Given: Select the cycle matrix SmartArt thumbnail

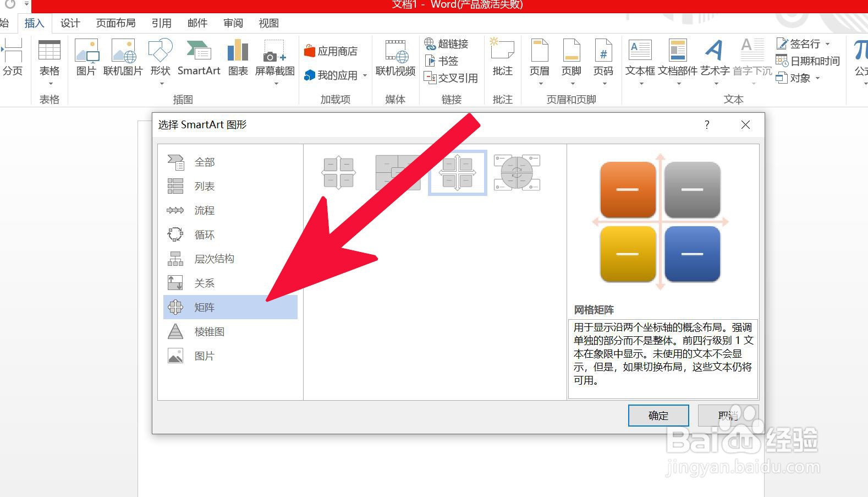Looking at the screenshot, I should coord(517,173).
